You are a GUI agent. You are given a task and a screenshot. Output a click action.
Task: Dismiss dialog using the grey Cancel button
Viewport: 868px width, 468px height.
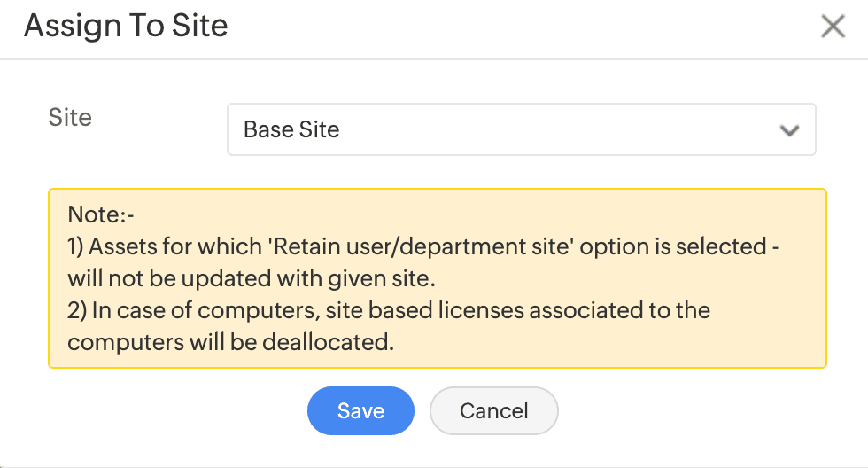click(x=493, y=411)
